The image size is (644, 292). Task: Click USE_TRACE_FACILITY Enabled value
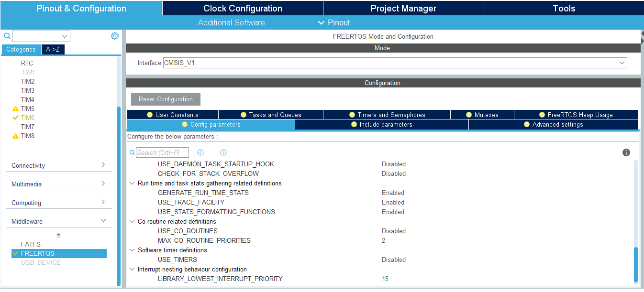(x=393, y=202)
